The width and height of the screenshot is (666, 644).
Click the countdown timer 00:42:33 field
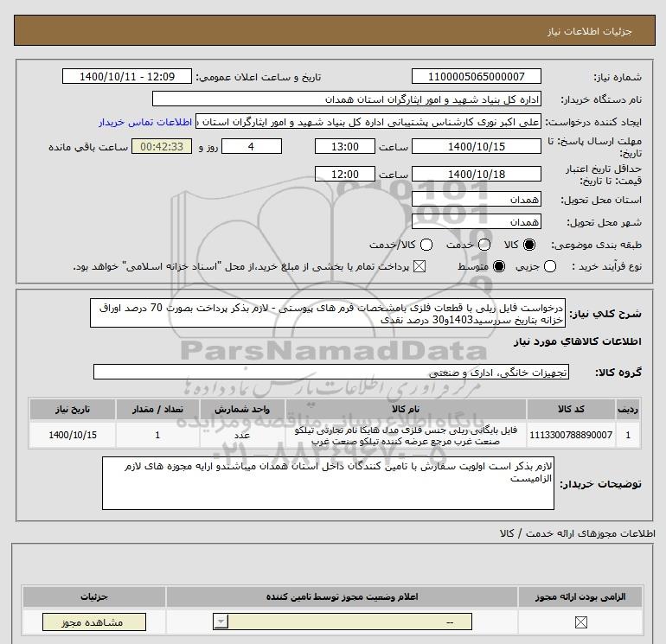pos(162,146)
